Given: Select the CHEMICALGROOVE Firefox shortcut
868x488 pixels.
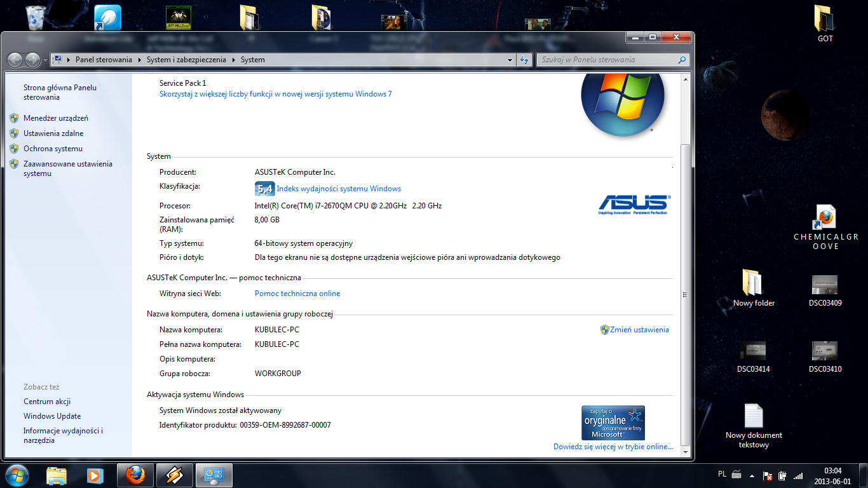Looking at the screenshot, I should (825, 227).
